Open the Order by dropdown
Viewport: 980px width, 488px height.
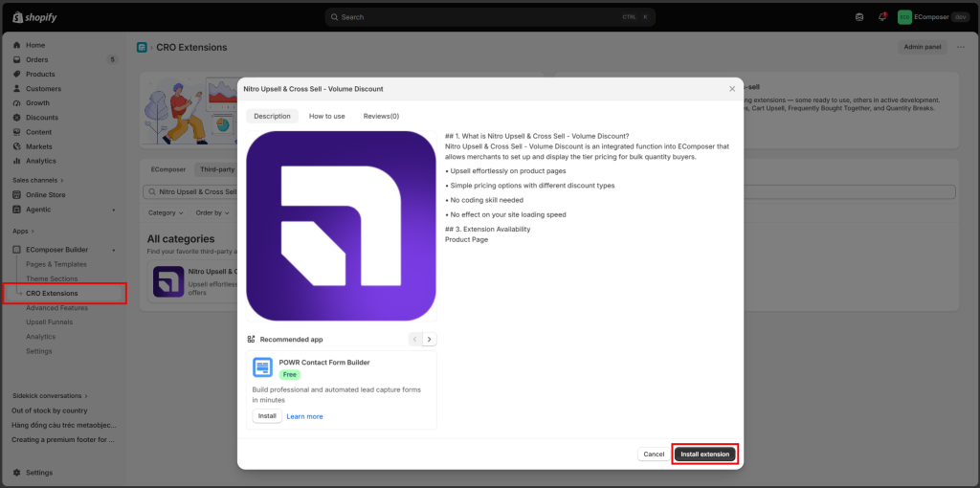click(212, 212)
